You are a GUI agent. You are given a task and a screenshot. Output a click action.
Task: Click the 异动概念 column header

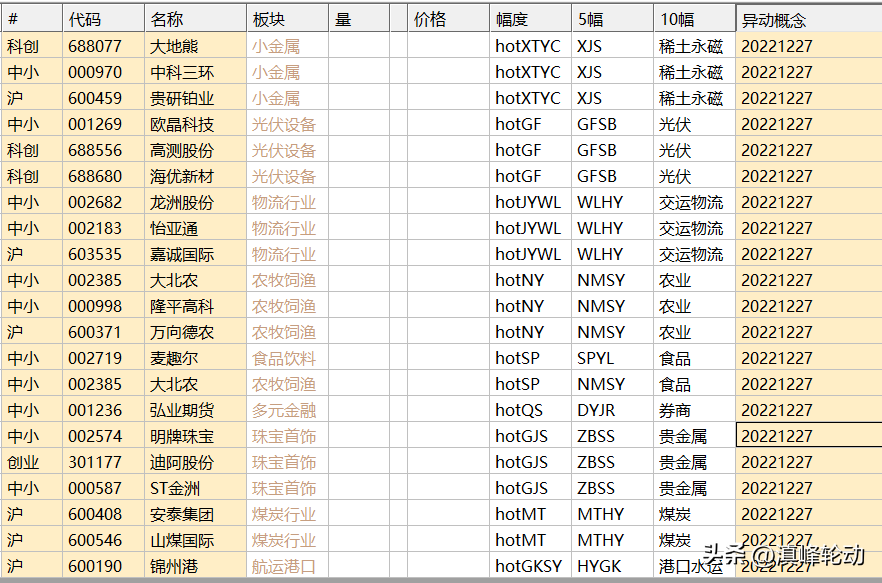point(809,19)
